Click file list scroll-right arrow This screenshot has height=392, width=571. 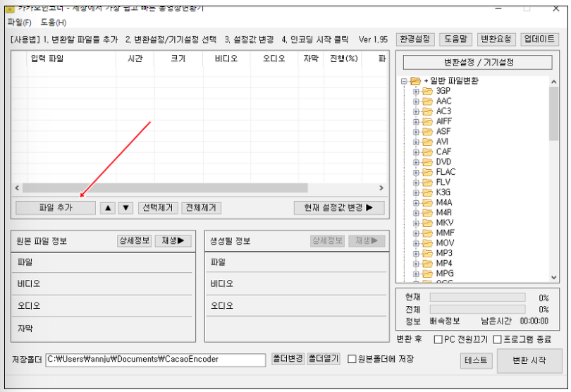pyautogui.click(x=381, y=188)
